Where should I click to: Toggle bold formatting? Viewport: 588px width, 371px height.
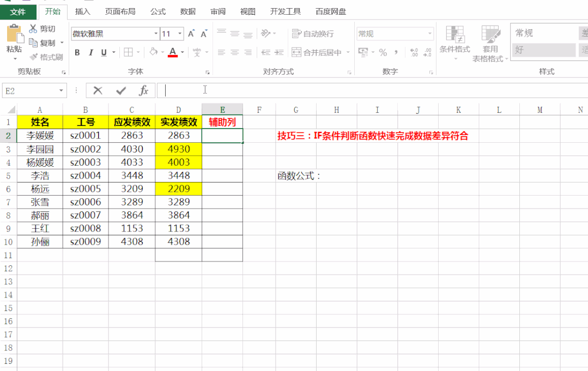point(77,52)
